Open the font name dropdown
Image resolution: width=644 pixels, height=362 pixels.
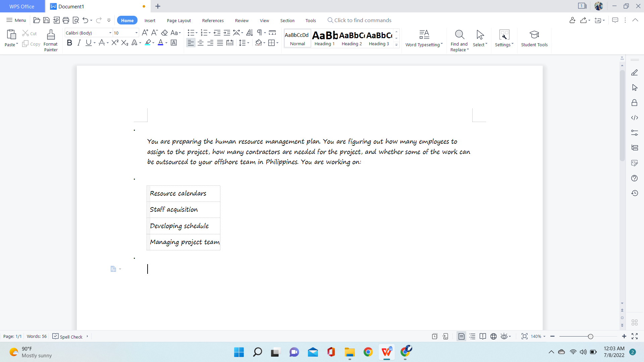[110, 33]
